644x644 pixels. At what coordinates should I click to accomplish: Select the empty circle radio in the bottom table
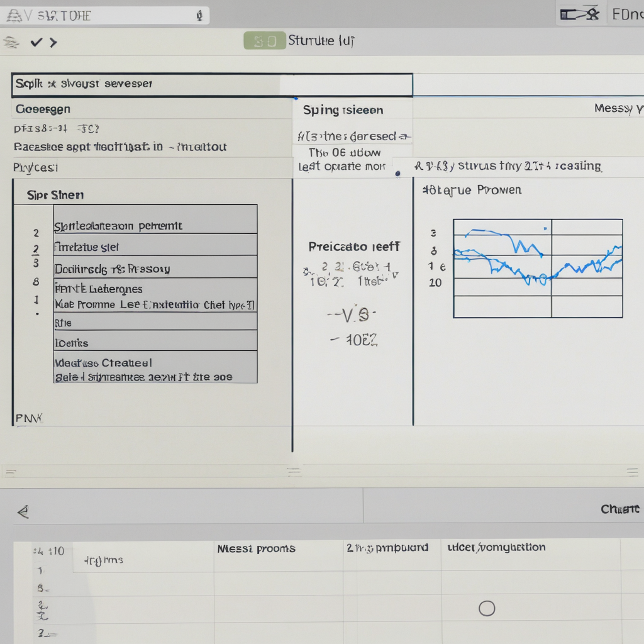[x=487, y=608]
